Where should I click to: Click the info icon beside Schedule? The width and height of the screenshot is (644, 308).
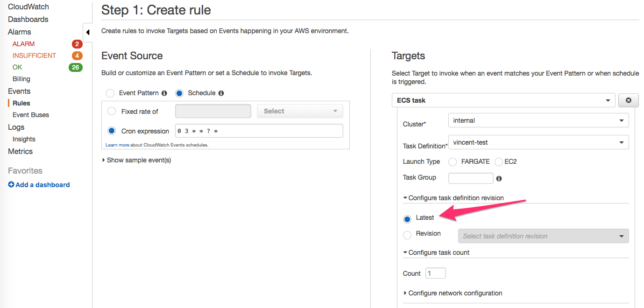click(221, 93)
